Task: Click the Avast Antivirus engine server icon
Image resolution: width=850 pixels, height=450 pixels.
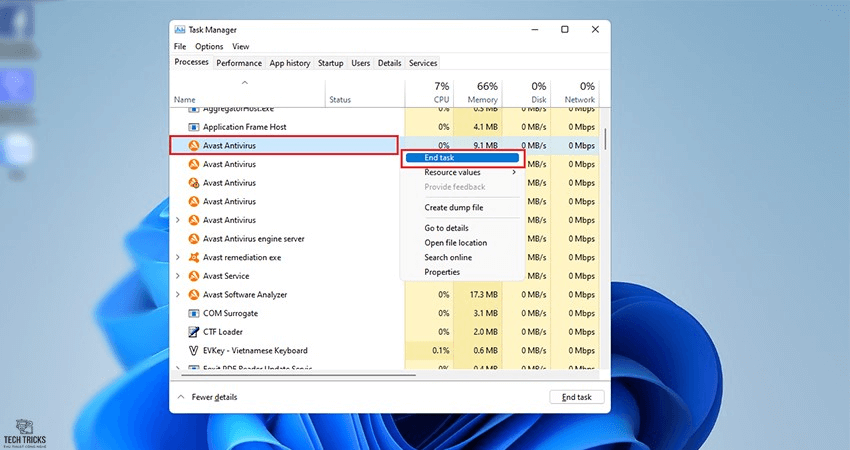Action: tap(194, 239)
